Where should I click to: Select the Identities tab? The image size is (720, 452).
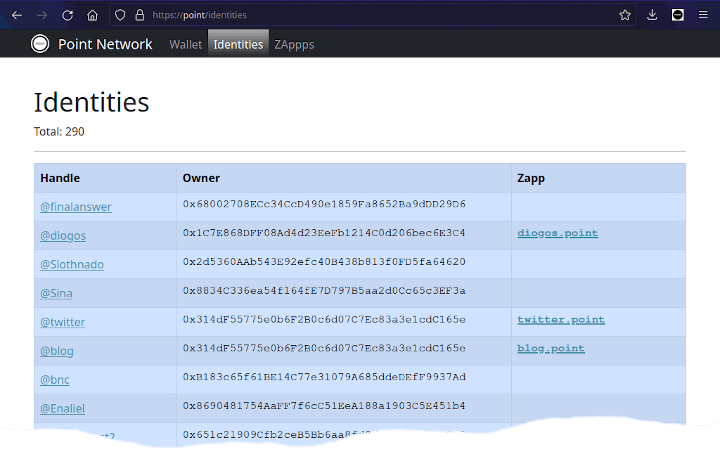coord(238,44)
